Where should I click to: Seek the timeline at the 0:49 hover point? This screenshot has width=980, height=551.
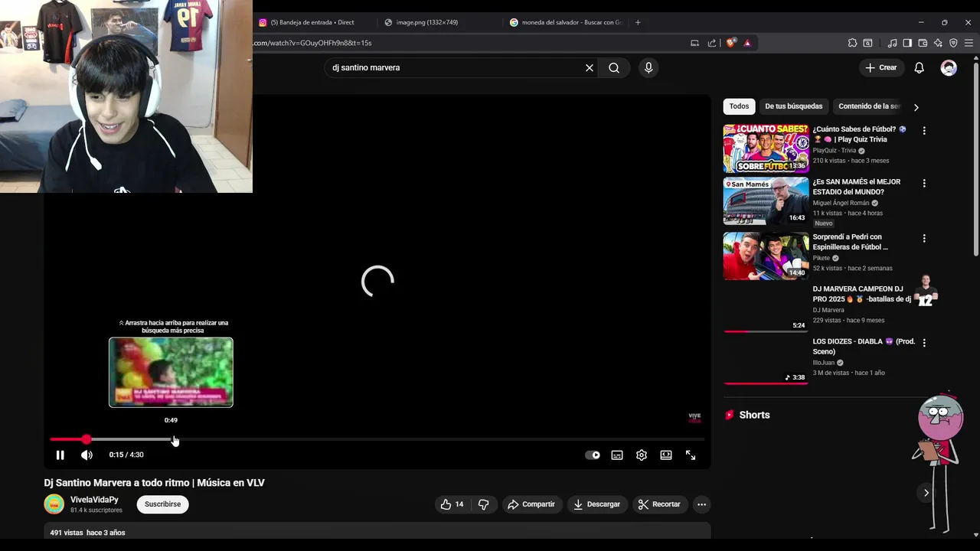tap(171, 439)
